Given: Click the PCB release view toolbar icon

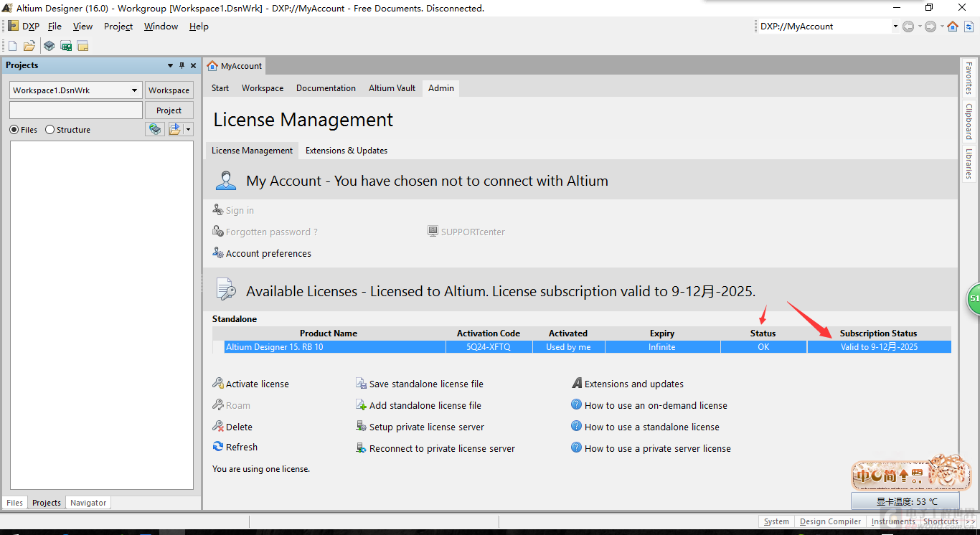Looking at the screenshot, I should (66, 46).
